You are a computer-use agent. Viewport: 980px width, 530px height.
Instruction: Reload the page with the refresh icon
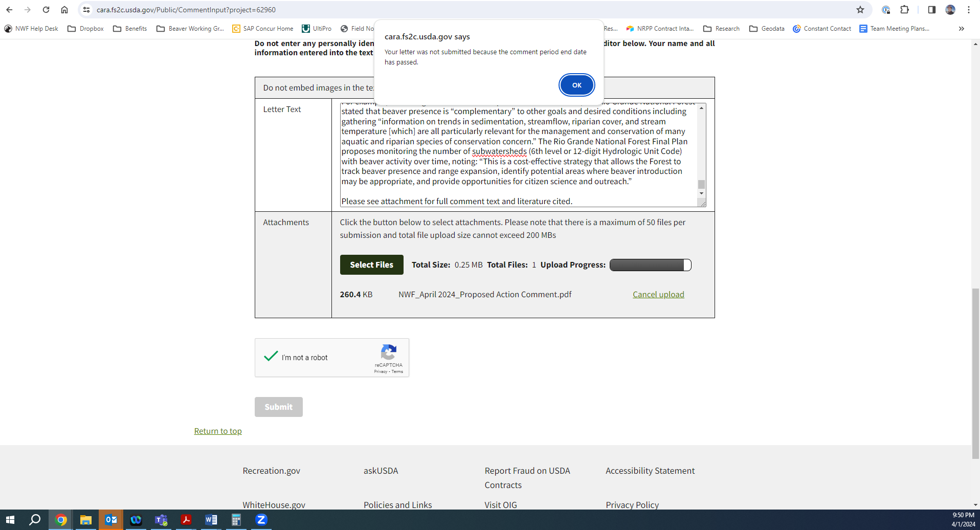[46, 10]
